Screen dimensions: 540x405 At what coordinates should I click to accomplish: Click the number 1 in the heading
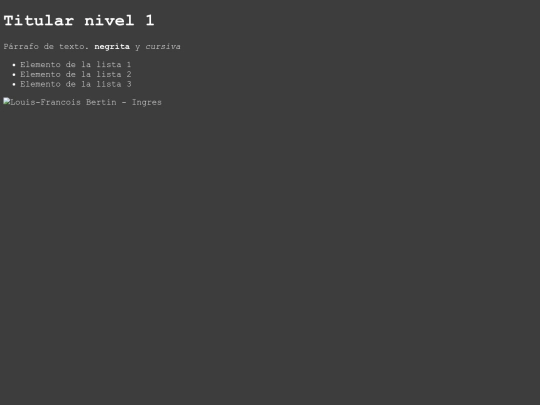(149, 21)
